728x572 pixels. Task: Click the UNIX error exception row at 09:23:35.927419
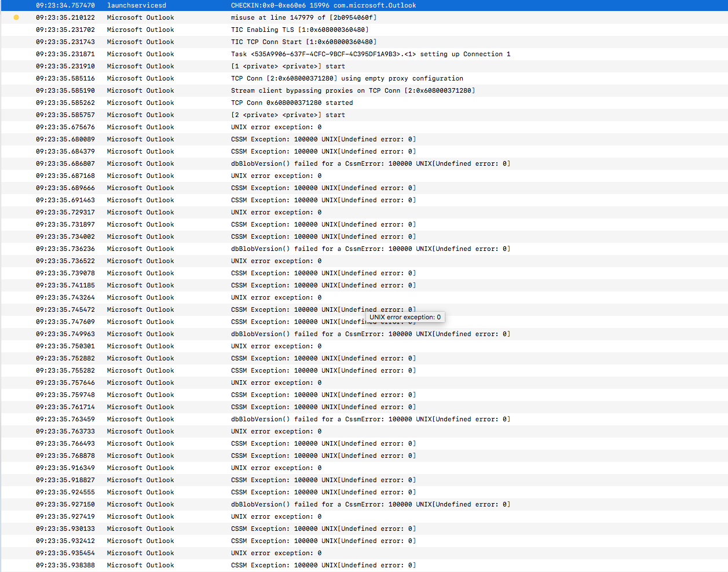click(364, 516)
